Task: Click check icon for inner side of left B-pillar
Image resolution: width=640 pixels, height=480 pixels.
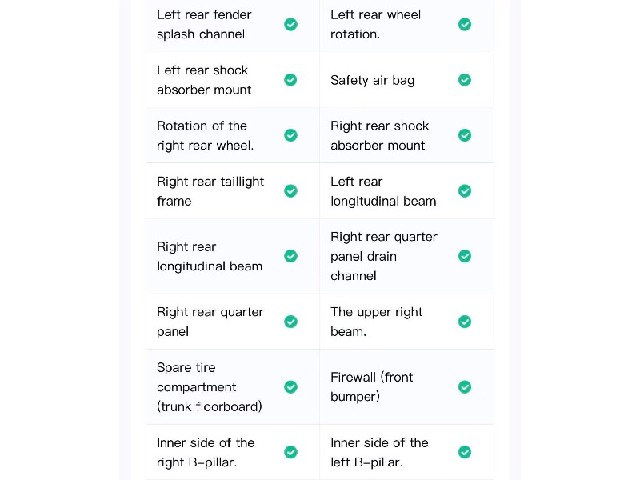Action: pyautogui.click(x=464, y=452)
